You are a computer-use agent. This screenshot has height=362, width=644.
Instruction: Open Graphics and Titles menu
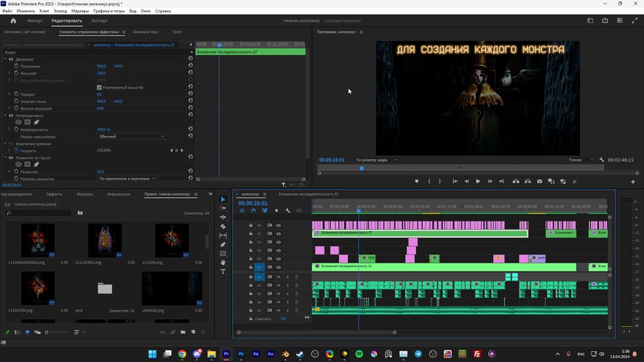(109, 11)
